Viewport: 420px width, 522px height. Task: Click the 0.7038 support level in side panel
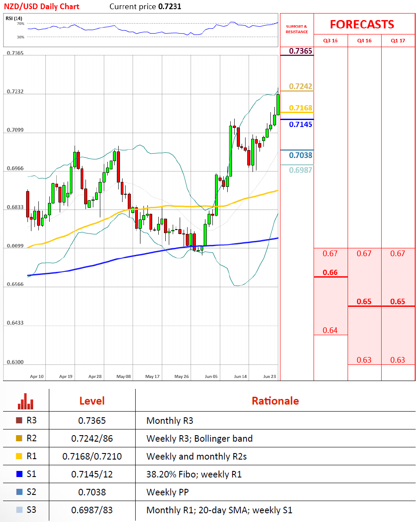(x=300, y=155)
